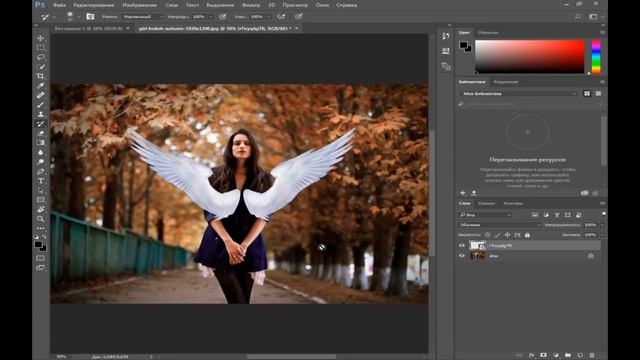Viewport: 640px width, 360px height.
Task: Open the layer blend mode dropdown
Action: pos(500,225)
